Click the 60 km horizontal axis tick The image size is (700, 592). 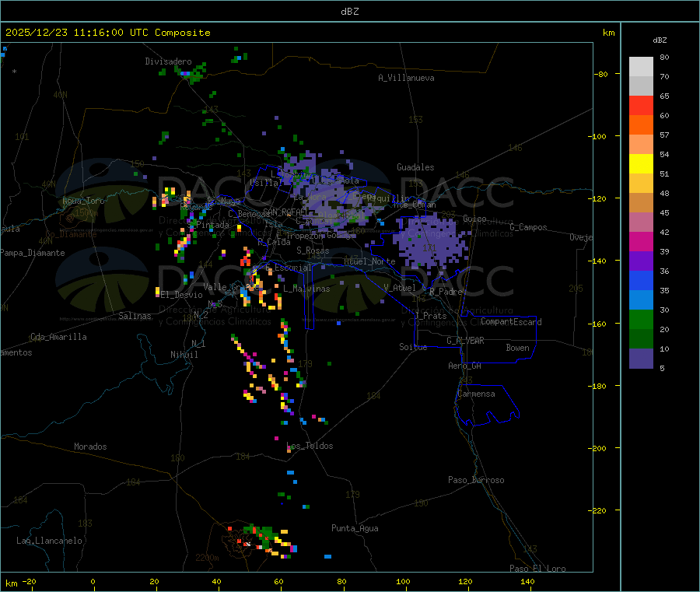pos(278,581)
